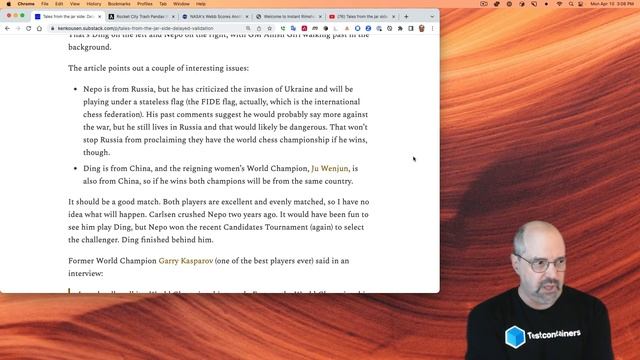Open Spotlight search in the menu bar
This screenshot has width=640, height=360.
click(x=571, y=4)
